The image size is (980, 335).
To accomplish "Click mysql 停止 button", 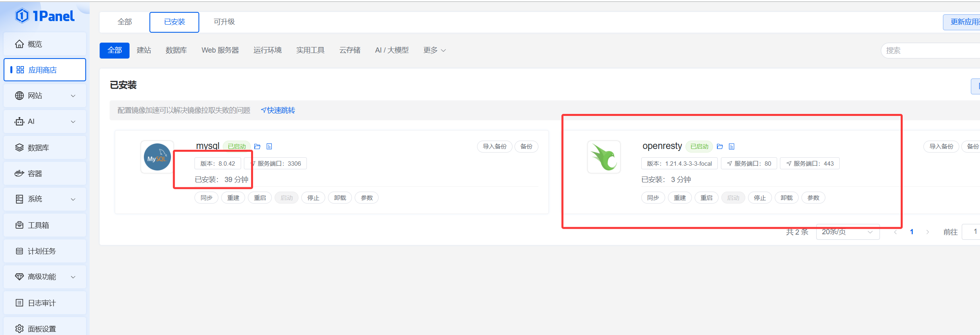I will (313, 198).
